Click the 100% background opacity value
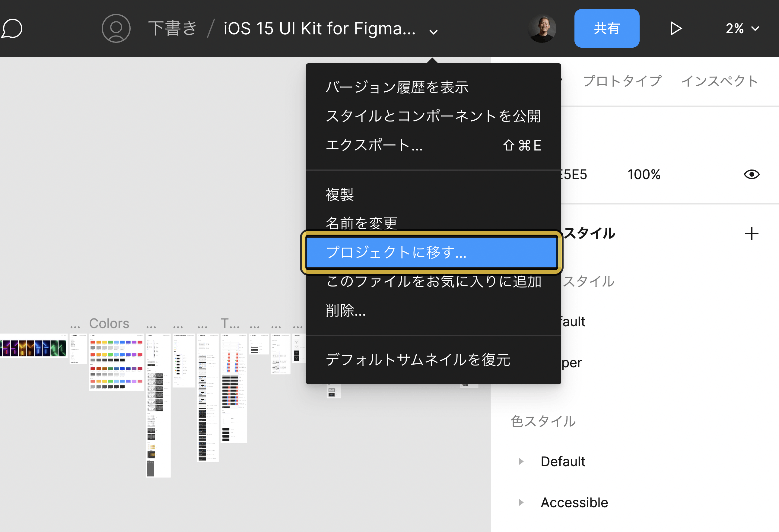Viewport: 779px width, 532px height. tap(644, 175)
